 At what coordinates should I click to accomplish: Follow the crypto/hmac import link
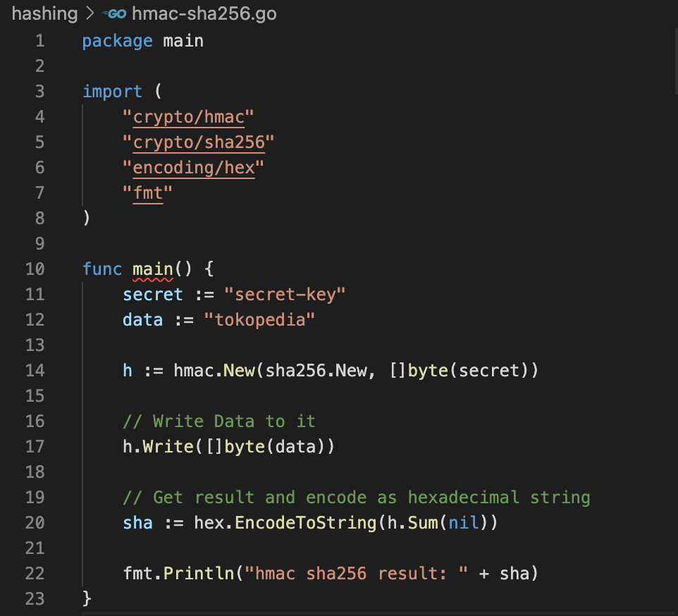pos(188,116)
